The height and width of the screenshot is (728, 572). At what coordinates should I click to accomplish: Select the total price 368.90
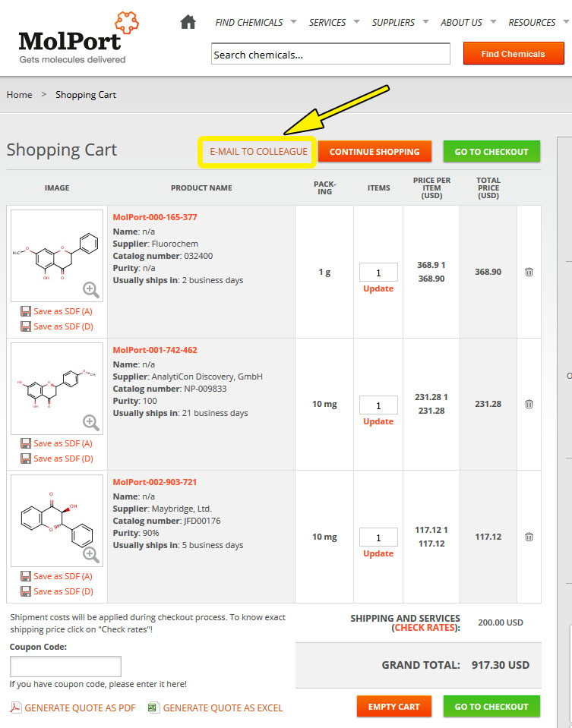point(488,272)
